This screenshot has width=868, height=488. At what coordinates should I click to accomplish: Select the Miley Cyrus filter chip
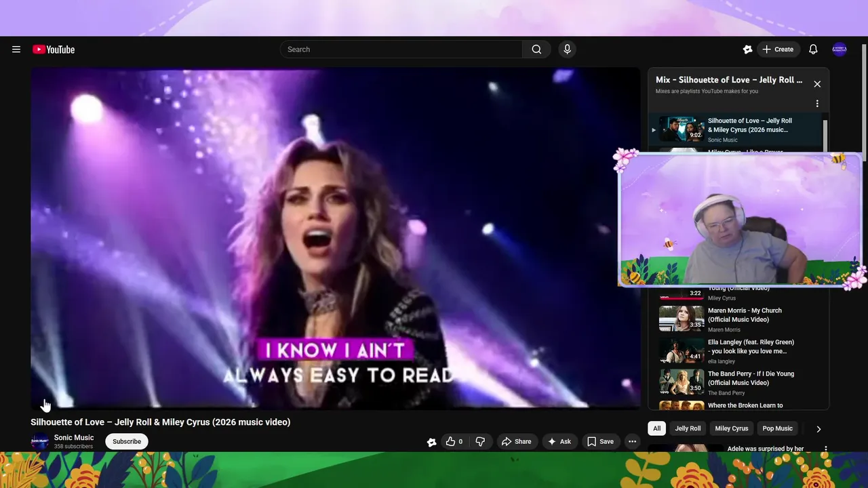pyautogui.click(x=732, y=428)
